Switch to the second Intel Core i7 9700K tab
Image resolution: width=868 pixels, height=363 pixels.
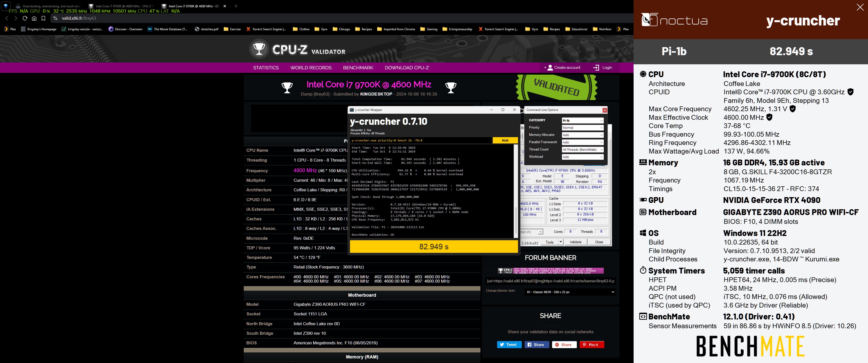coord(194,6)
